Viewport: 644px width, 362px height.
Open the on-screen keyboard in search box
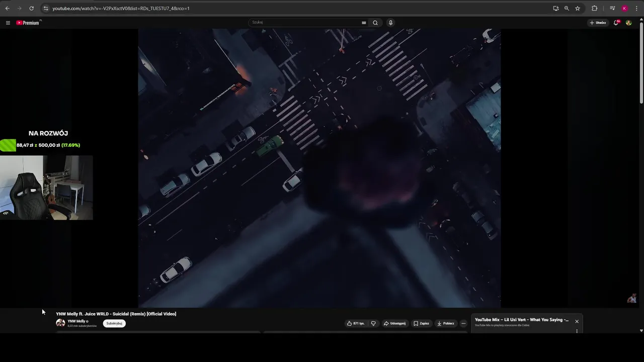click(x=364, y=23)
